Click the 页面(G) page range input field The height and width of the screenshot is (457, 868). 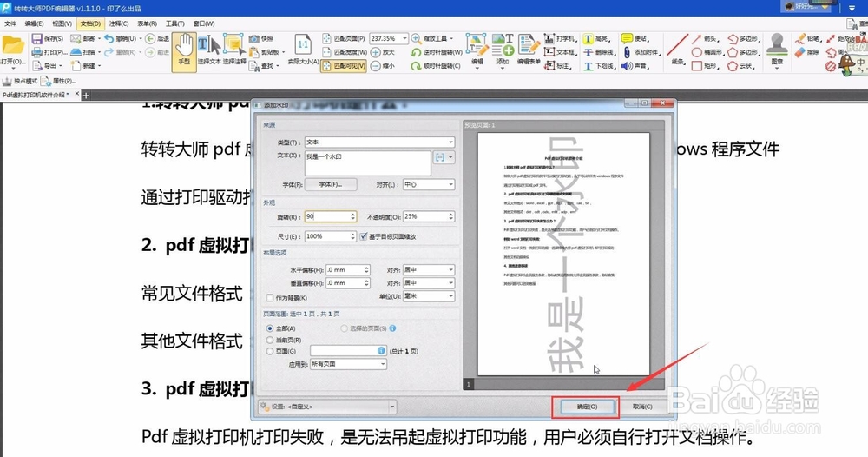348,351
